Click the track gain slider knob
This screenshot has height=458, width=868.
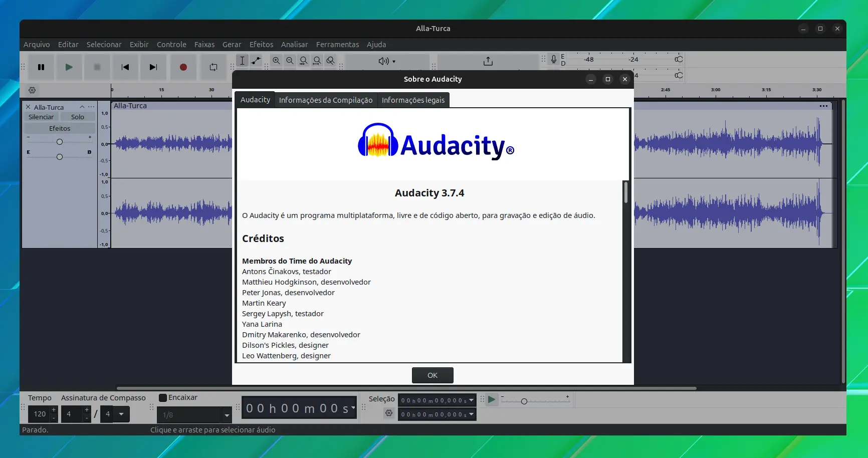pos(60,142)
